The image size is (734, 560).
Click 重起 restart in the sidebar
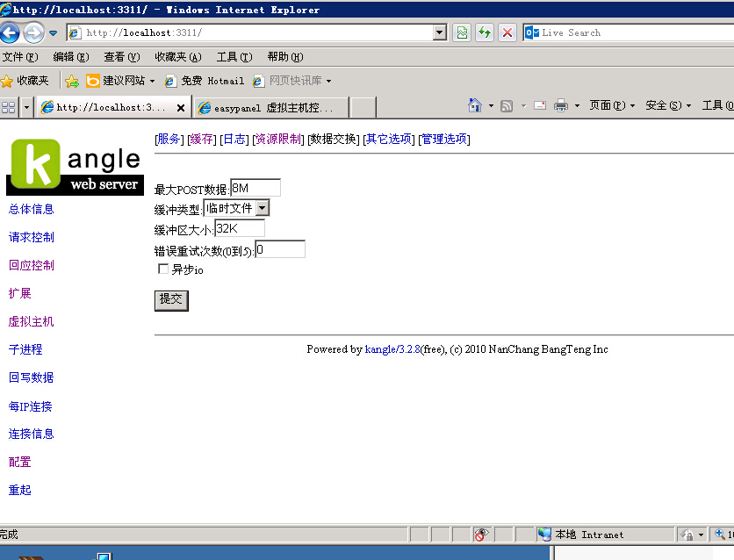[19, 490]
